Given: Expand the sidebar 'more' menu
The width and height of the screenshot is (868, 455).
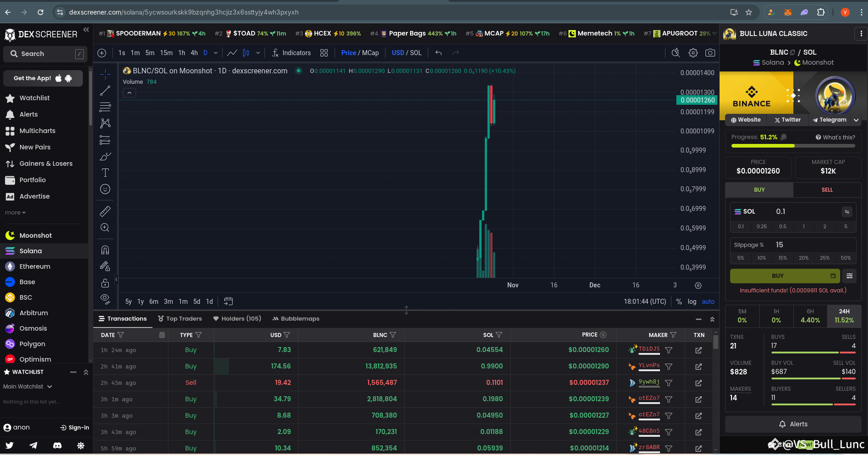Looking at the screenshot, I should [x=15, y=213].
